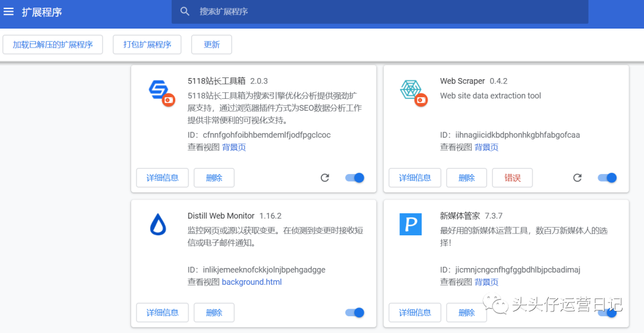This screenshot has height=333, width=644.
Task: Click the 5118站长工具箱 description text
Action: pyautogui.click(x=275, y=108)
